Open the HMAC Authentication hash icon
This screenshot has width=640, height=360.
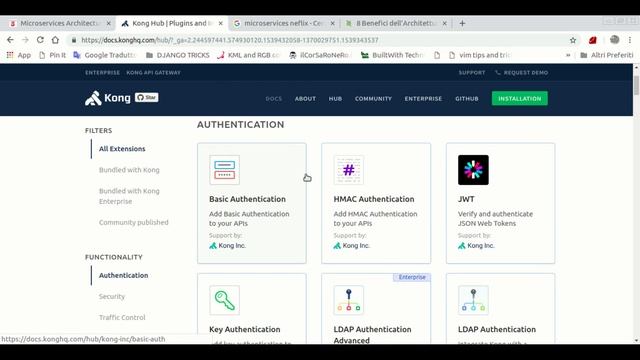click(x=349, y=170)
